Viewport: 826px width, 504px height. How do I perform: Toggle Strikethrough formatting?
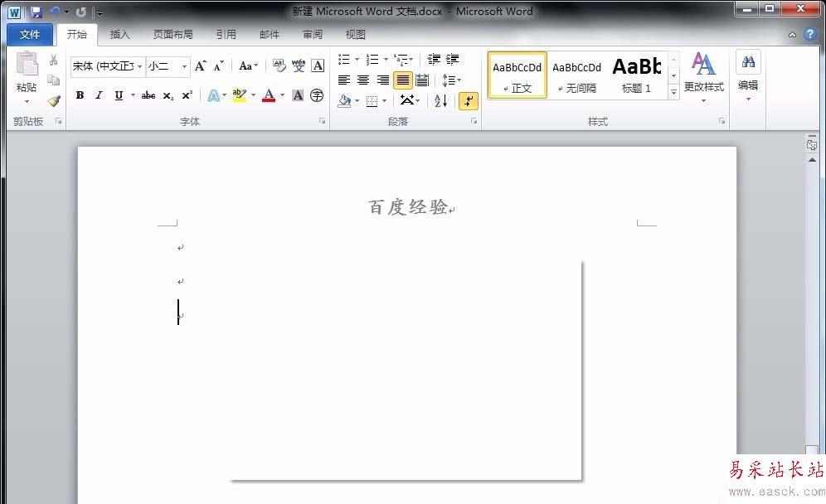coord(148,95)
